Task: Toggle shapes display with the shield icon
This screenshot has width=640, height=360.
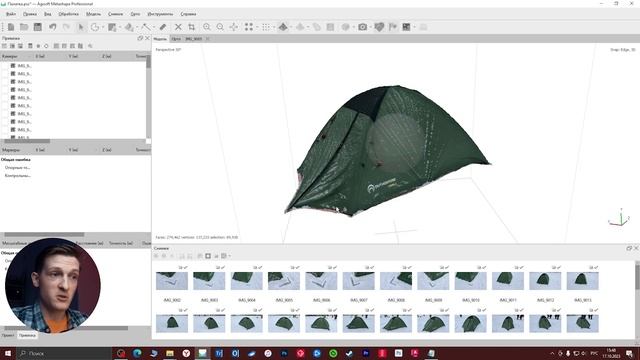Action: click(x=379, y=27)
